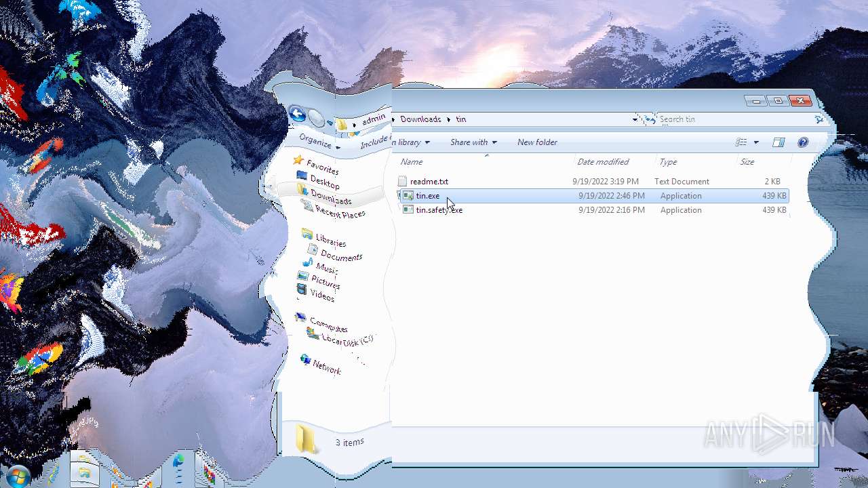Select Downloads in the navigation pane
The image size is (868, 488).
331,198
